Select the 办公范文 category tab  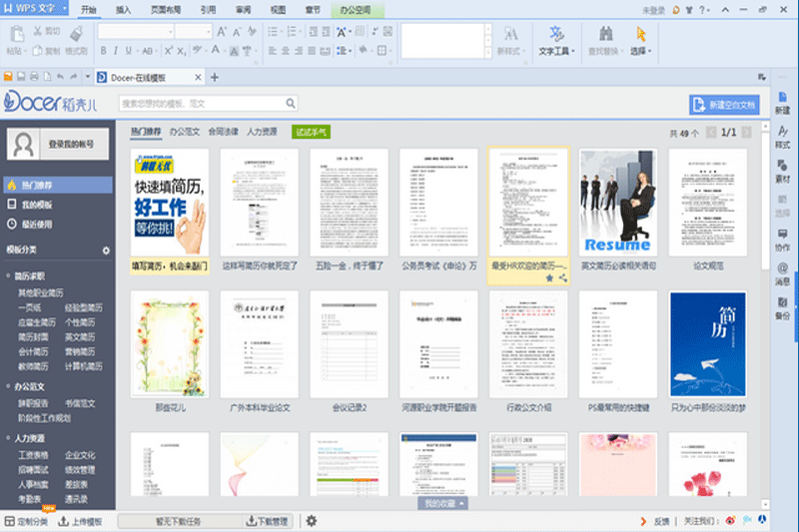(x=185, y=131)
